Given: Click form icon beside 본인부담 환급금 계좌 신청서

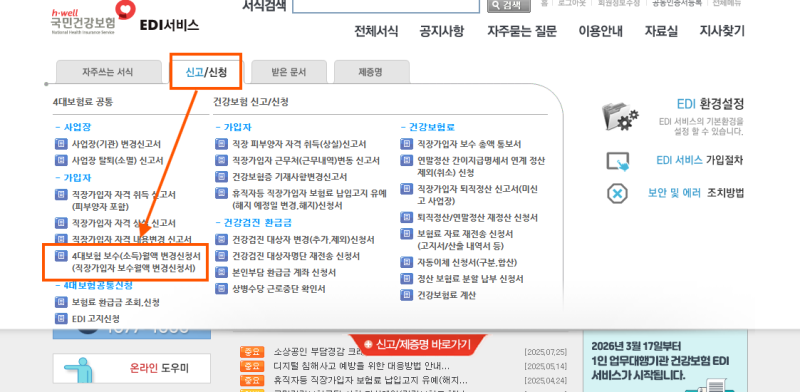Looking at the screenshot, I should tap(221, 272).
